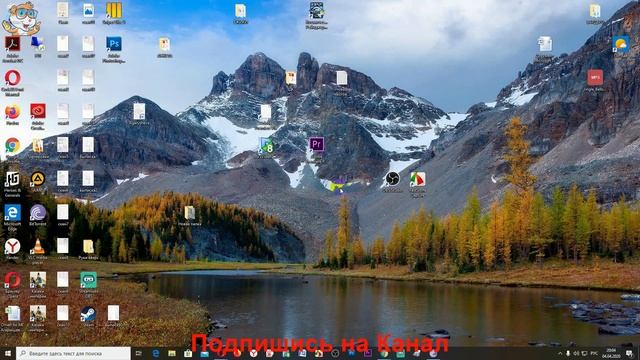Select the folder icon at top right corner
Viewport: 640px width, 360px height.
(595, 10)
